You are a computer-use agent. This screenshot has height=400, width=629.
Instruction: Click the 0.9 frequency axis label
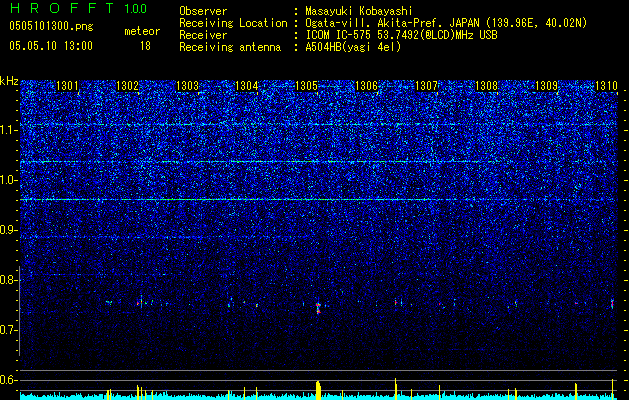(x=9, y=230)
